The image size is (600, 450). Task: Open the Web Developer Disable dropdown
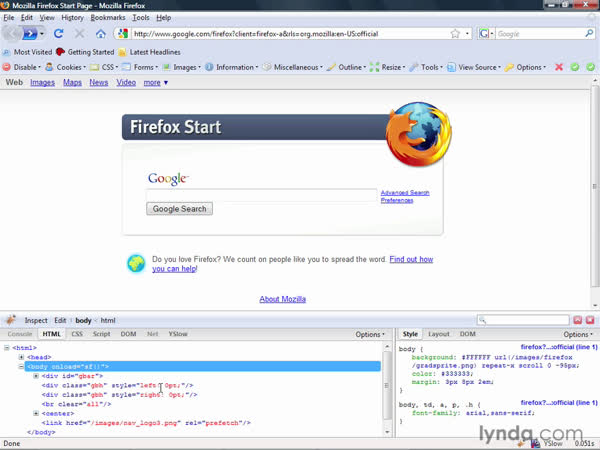click(x=24, y=67)
